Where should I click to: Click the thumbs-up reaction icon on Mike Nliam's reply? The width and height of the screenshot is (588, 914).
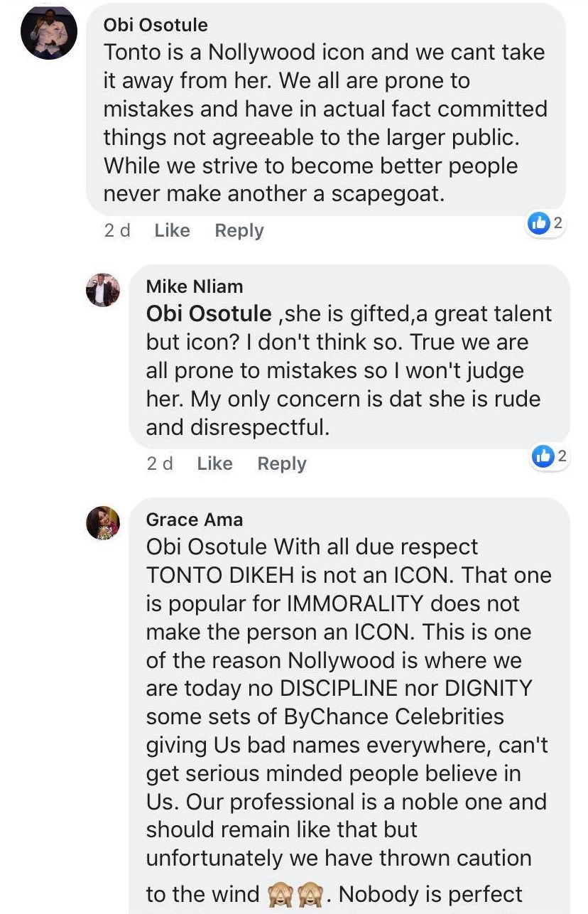pyautogui.click(x=543, y=457)
